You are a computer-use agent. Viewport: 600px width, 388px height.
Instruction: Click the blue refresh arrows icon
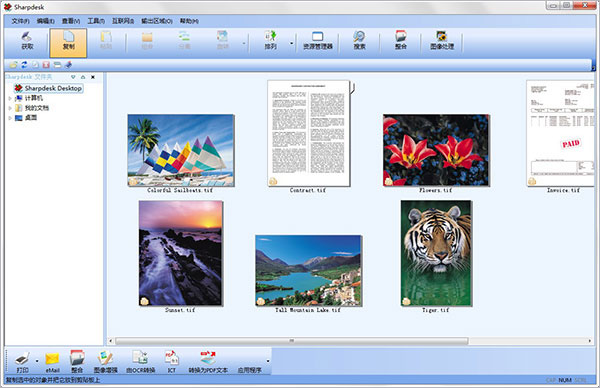pos(24,65)
